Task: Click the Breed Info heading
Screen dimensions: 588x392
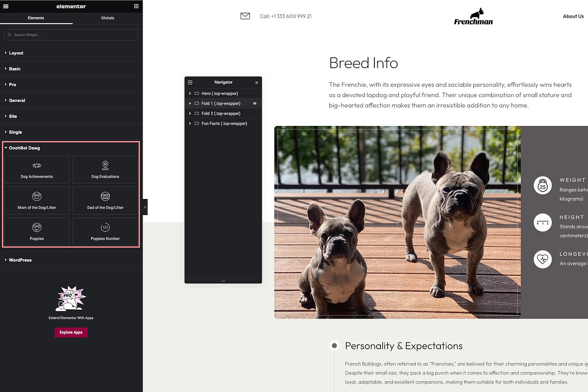Action: [x=364, y=63]
